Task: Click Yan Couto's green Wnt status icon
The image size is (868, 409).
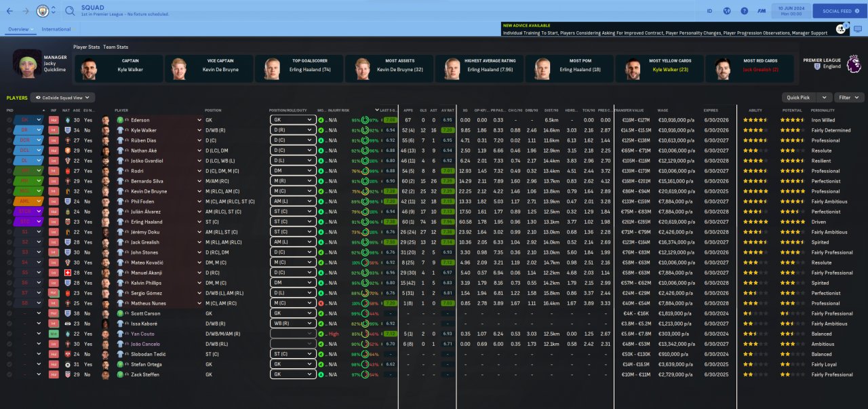Action: tap(53, 334)
